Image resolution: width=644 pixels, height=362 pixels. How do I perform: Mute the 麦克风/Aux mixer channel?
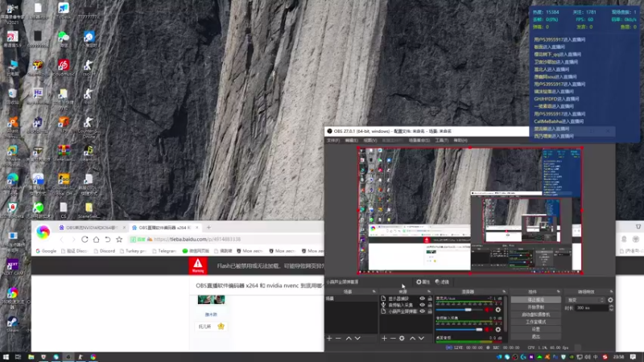point(489,310)
